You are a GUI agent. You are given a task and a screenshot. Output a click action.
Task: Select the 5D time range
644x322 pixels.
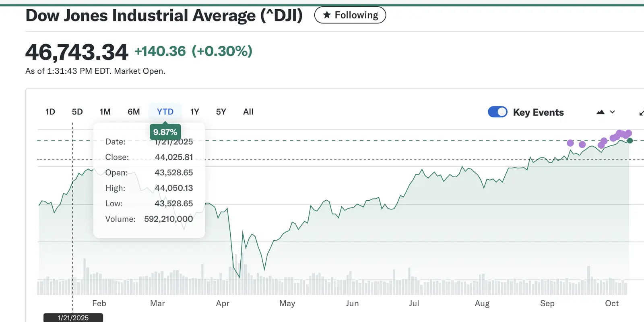[x=77, y=112]
